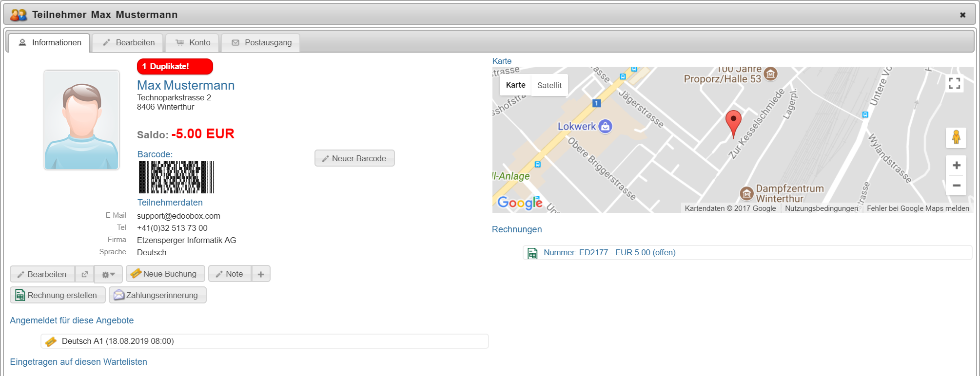Click the plus button beside Note
Image resolution: width=980 pixels, height=376 pixels.
point(261,274)
